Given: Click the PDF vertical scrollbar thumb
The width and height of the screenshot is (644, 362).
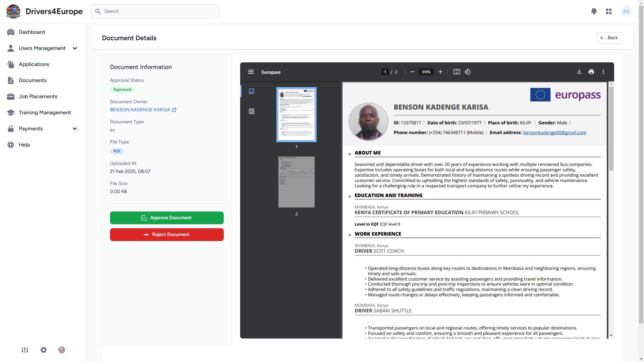Looking at the screenshot, I should point(611,128).
